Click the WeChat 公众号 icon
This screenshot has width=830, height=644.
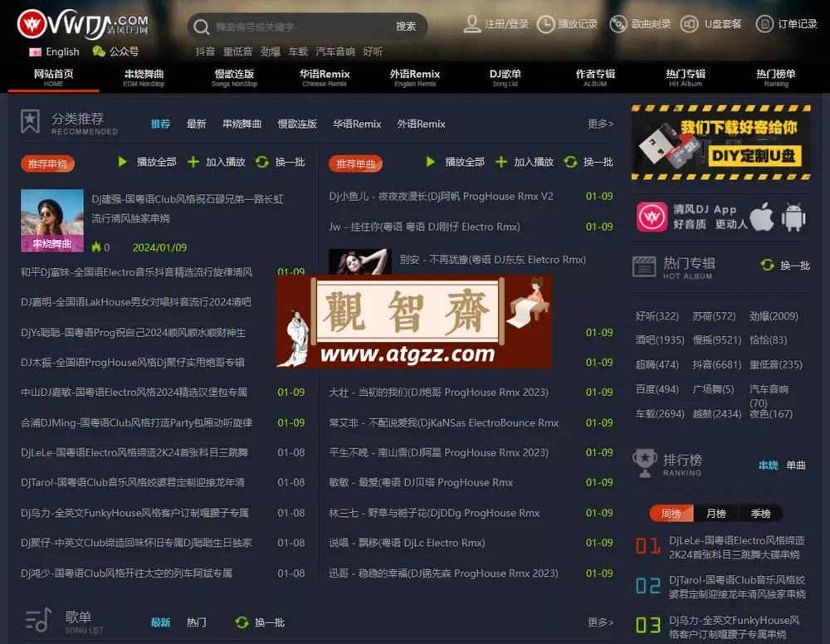click(x=99, y=51)
